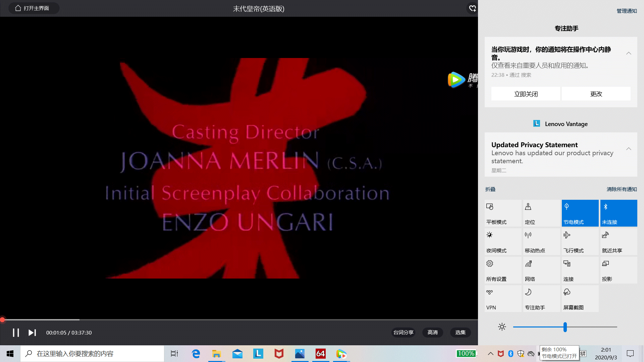Change the video quality via 高清
This screenshot has width=644, height=362.
[433, 333]
